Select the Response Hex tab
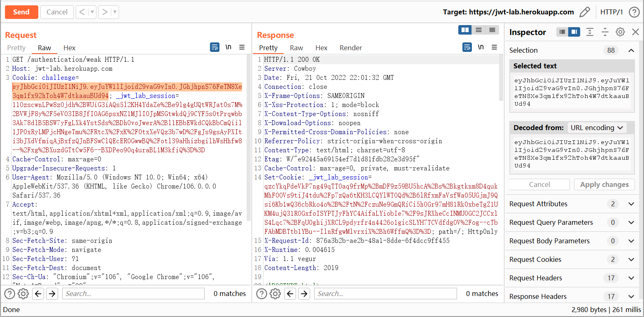This screenshot has height=317, width=644. [x=322, y=48]
